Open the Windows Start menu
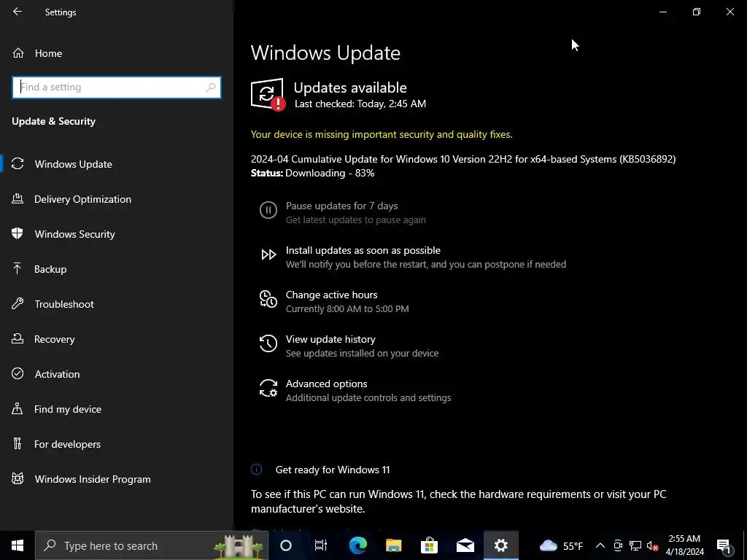Viewport: 747px width, 560px height. pos(18,545)
